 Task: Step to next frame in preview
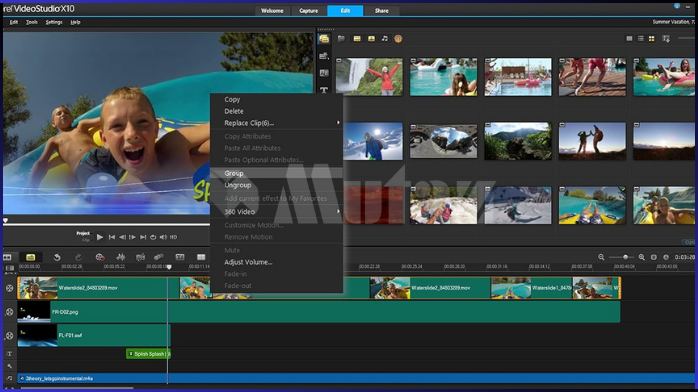[132, 237]
